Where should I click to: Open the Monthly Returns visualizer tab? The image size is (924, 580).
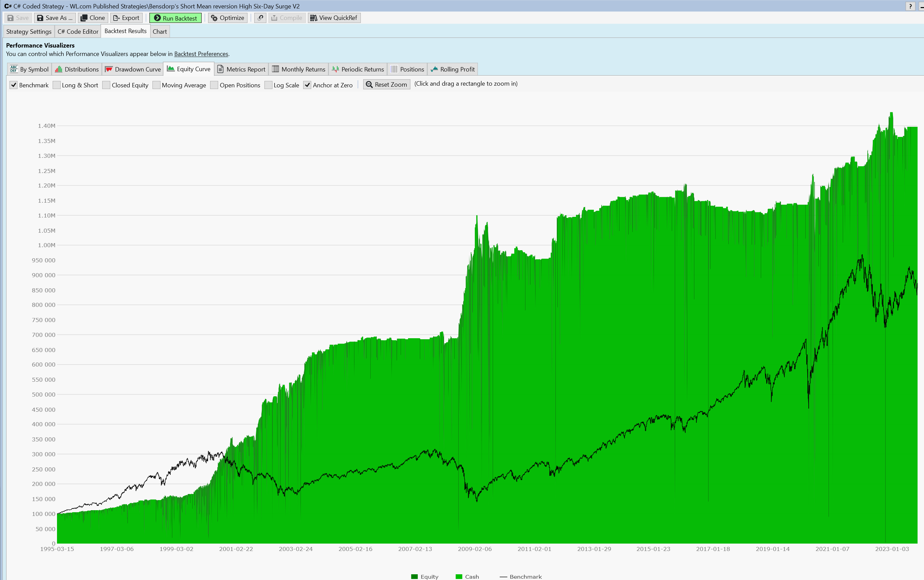coord(298,69)
